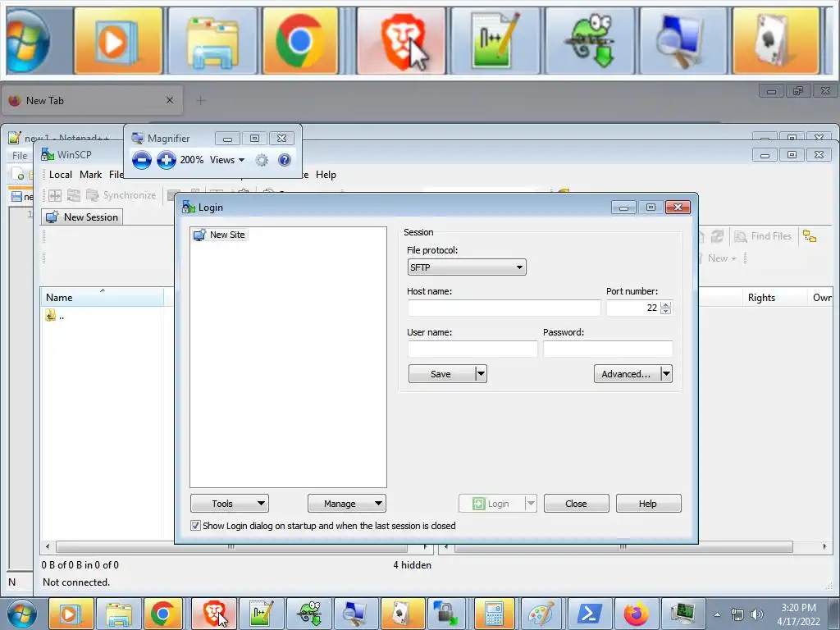Switch to Brave browser in taskbar

coord(214,614)
